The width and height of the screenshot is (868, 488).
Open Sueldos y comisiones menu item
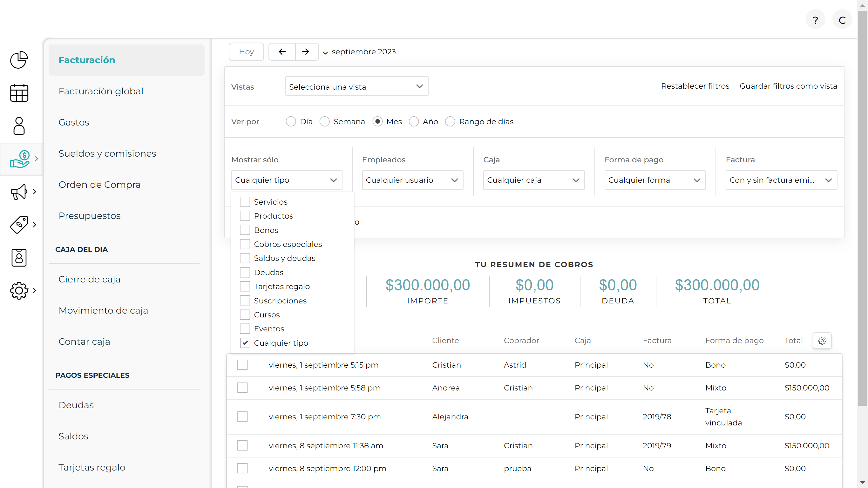pos(107,153)
